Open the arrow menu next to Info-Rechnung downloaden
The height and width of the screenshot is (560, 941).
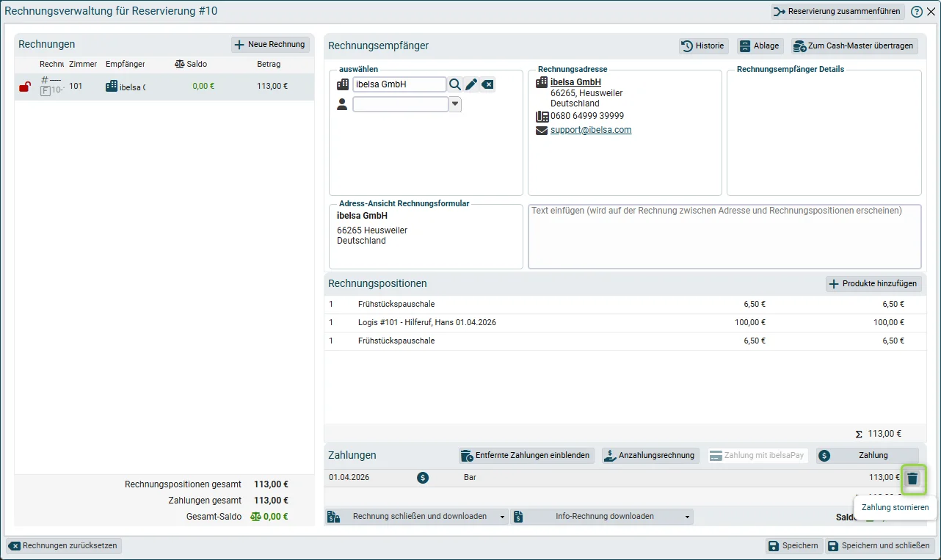pyautogui.click(x=688, y=517)
